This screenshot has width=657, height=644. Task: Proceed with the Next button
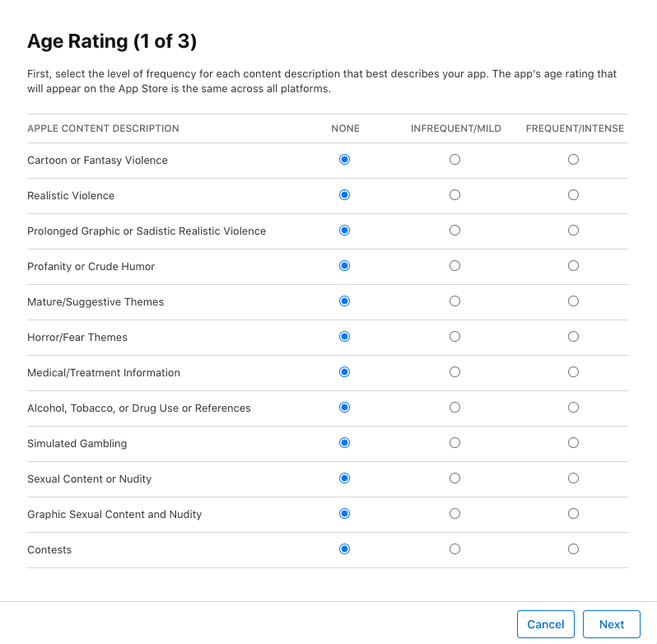pyautogui.click(x=612, y=624)
